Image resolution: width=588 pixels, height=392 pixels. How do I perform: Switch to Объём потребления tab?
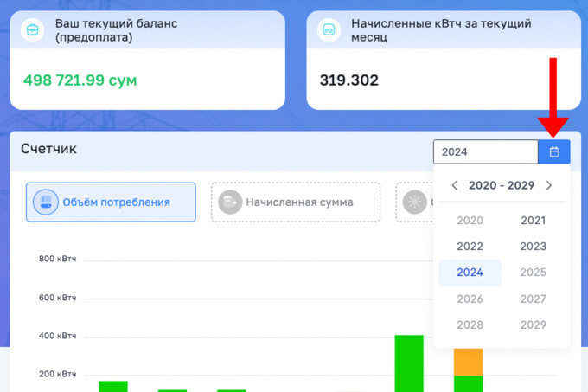pyautogui.click(x=111, y=202)
